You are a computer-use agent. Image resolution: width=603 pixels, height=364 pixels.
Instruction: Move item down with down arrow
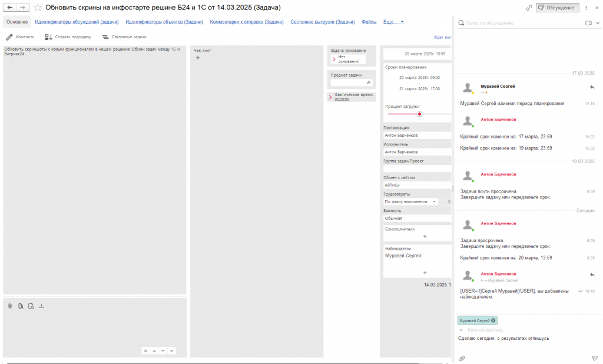point(163,350)
